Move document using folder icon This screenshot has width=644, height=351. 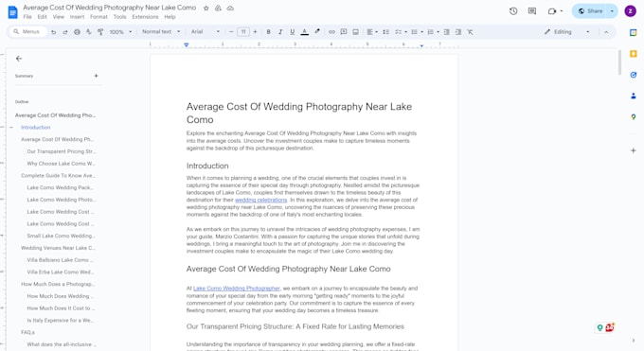[218, 8]
